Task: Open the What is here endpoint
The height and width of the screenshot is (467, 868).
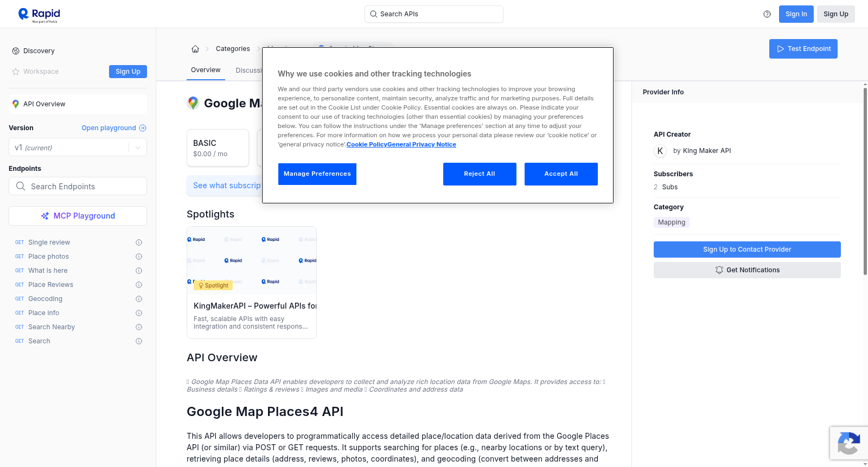Action: pos(48,271)
